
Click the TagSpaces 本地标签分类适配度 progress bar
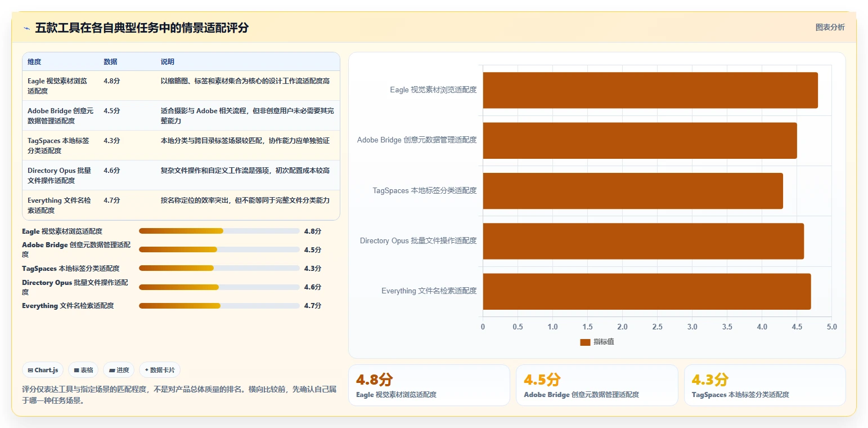(219, 268)
